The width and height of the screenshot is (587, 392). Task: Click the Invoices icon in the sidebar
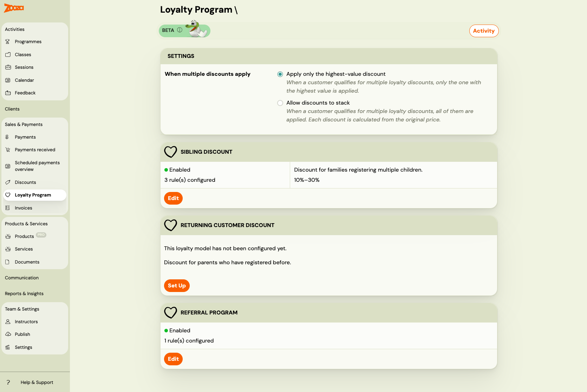pyautogui.click(x=8, y=208)
